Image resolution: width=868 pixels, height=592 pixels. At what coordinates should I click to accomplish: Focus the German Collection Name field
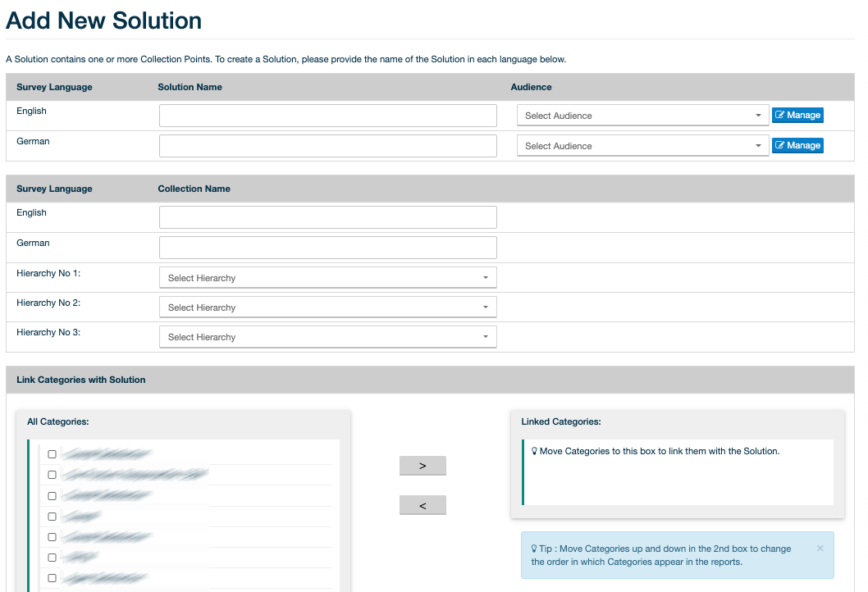click(x=327, y=248)
